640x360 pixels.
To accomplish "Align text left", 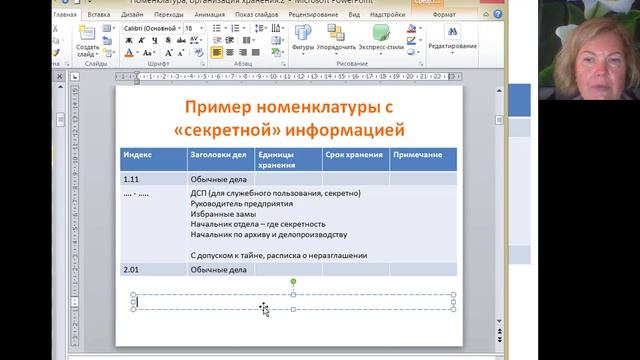I will pyautogui.click(x=217, y=52).
